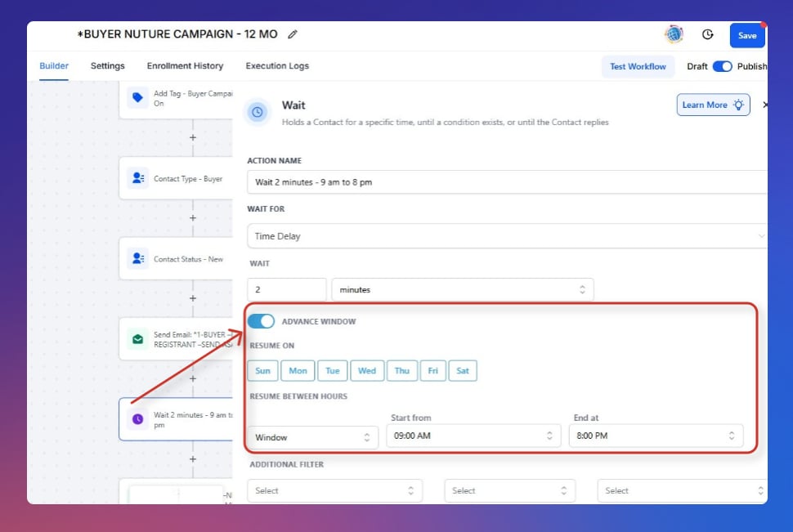Select the Wait 2 minutes workflow node
This screenshot has width=793, height=532.
point(176,419)
